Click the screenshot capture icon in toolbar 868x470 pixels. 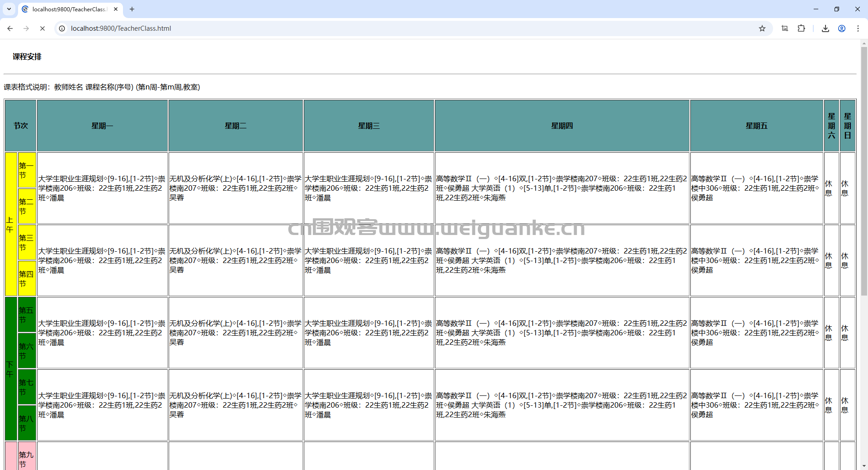point(785,28)
